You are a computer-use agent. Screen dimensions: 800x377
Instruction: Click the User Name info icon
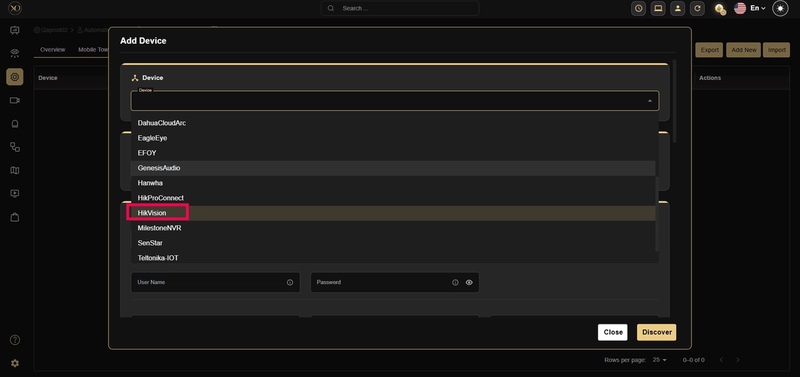click(x=290, y=282)
